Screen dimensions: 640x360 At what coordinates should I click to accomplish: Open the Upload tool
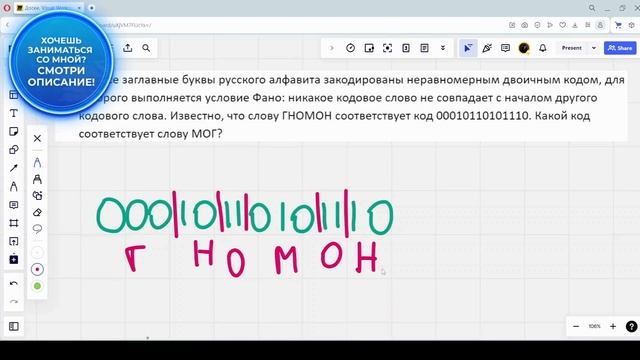tap(13, 241)
